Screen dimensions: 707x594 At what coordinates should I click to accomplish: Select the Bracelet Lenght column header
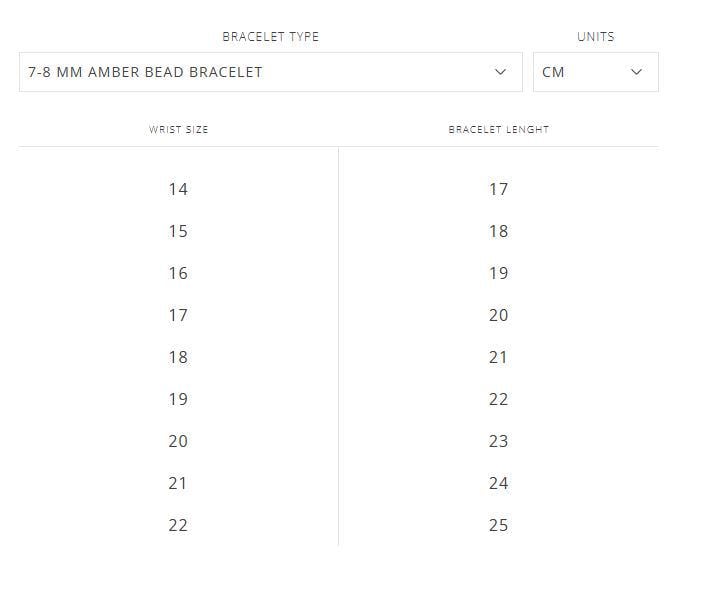499,130
